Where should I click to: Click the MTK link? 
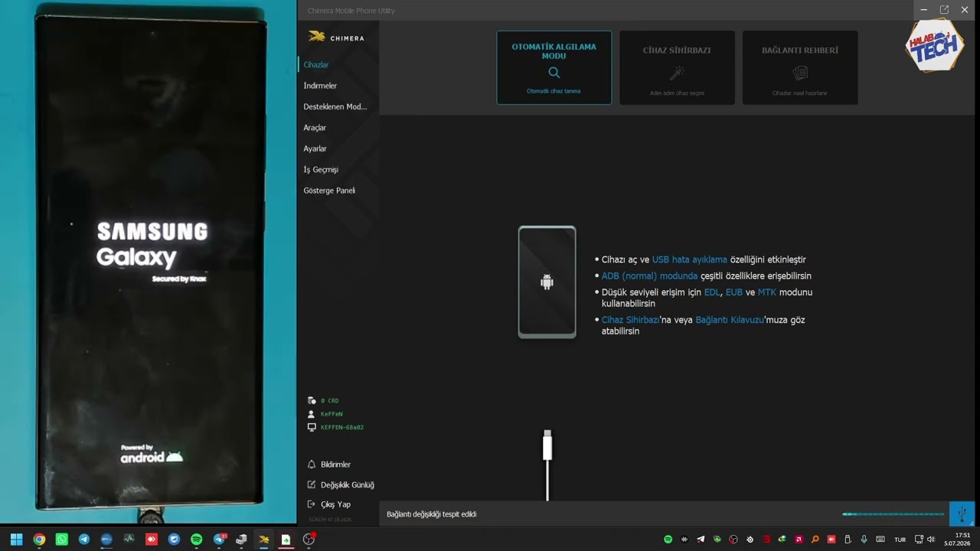(x=767, y=292)
